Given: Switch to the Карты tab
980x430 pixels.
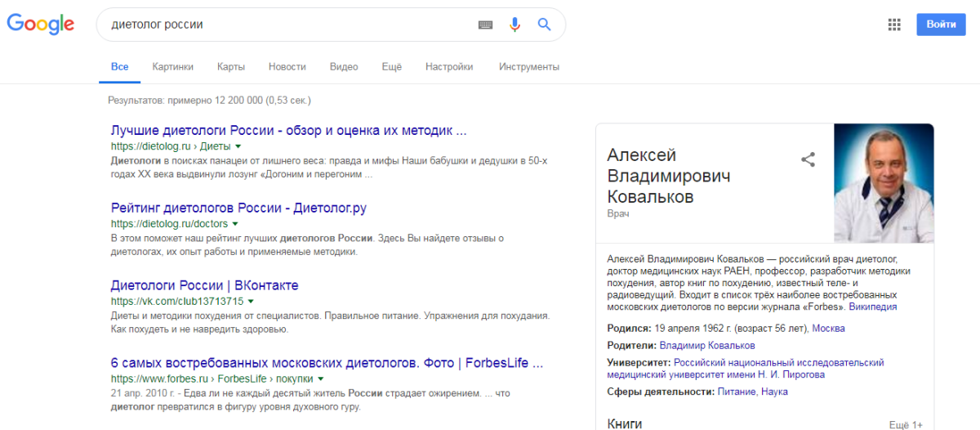Looking at the screenshot, I should [231, 67].
